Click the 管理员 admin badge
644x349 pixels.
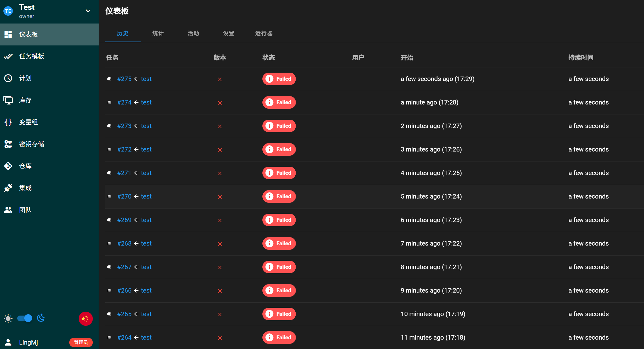click(81, 342)
